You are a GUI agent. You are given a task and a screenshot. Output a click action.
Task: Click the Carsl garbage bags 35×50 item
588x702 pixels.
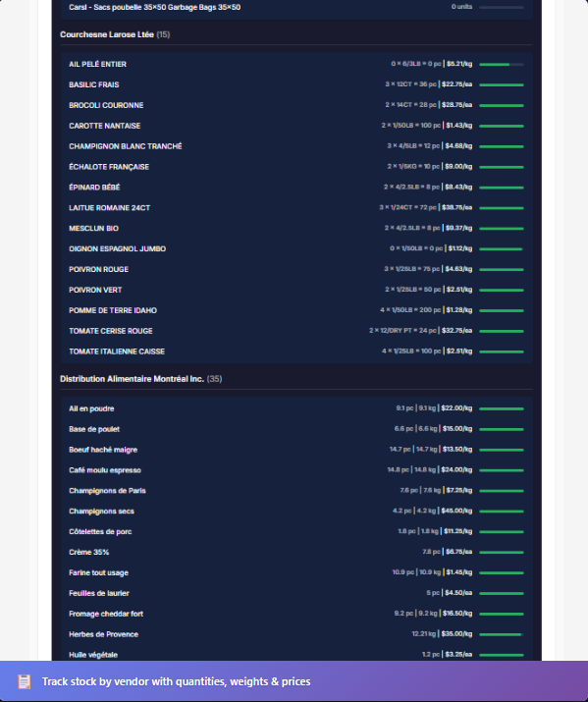click(296, 7)
